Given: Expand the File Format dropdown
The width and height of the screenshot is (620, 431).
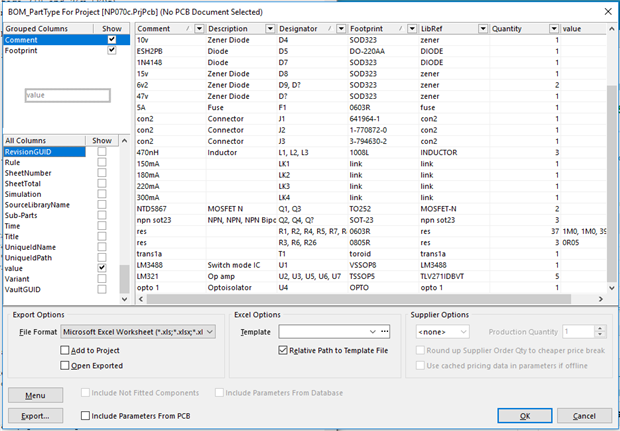Looking at the screenshot, I should point(210,331).
